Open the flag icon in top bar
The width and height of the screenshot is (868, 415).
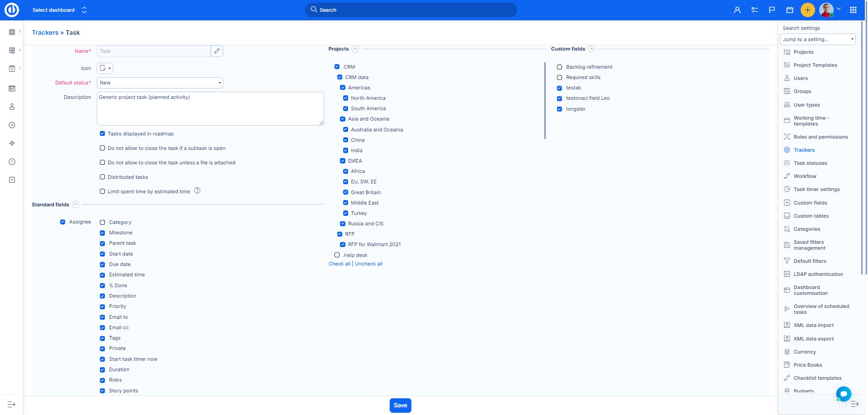click(772, 10)
